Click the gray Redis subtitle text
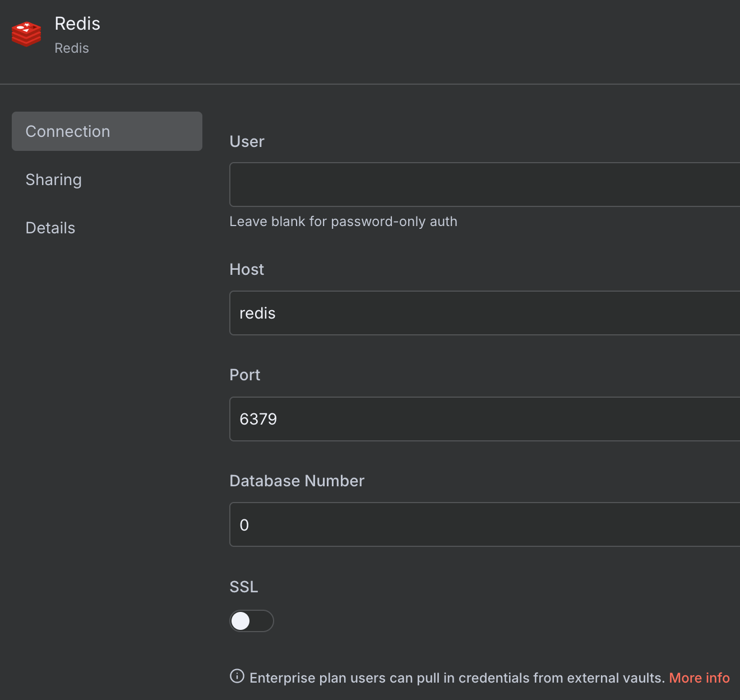 [x=72, y=48]
